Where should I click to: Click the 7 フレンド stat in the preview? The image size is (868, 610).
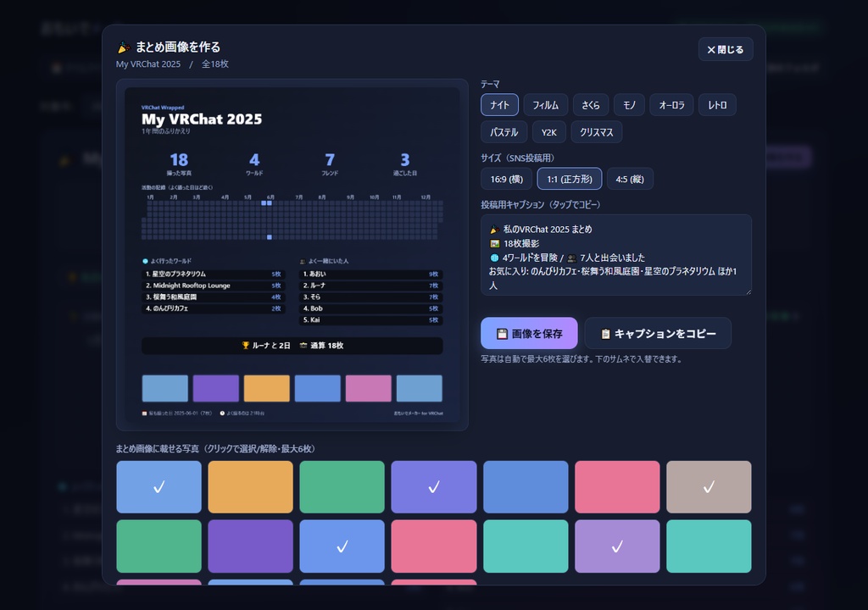point(330,164)
